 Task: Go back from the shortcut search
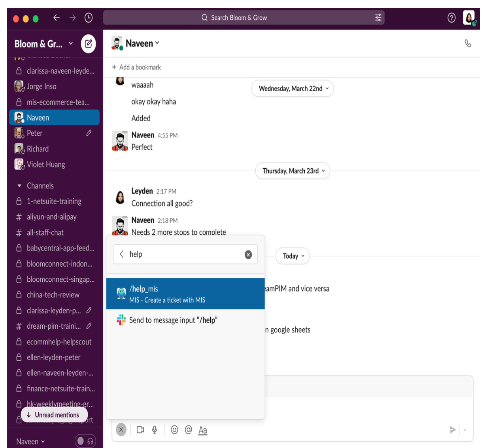(x=122, y=254)
